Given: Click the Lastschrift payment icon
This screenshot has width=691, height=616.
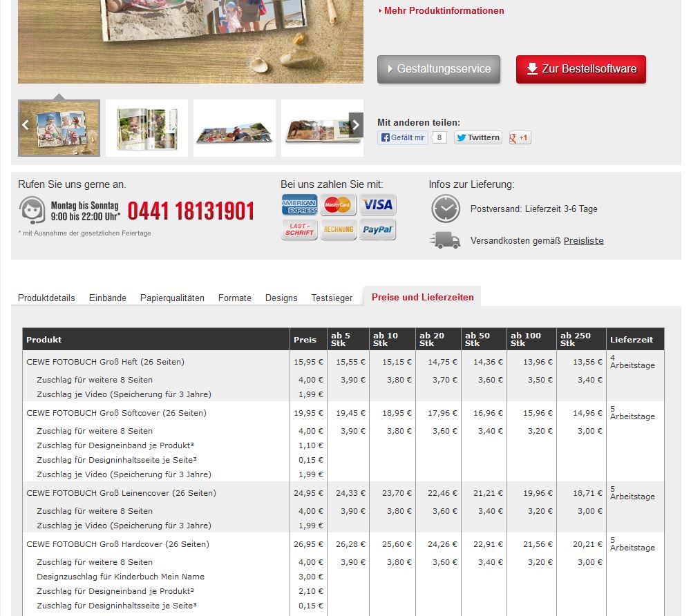Looking at the screenshot, I should 299,229.
